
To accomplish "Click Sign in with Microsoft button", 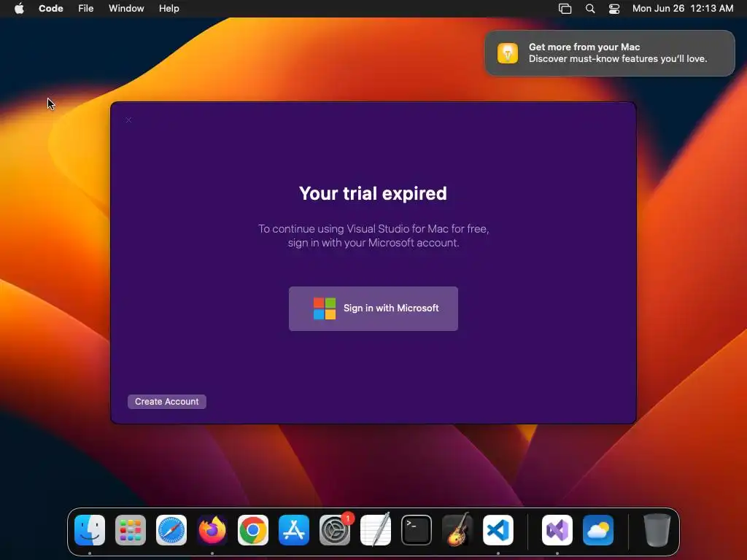I will [373, 308].
